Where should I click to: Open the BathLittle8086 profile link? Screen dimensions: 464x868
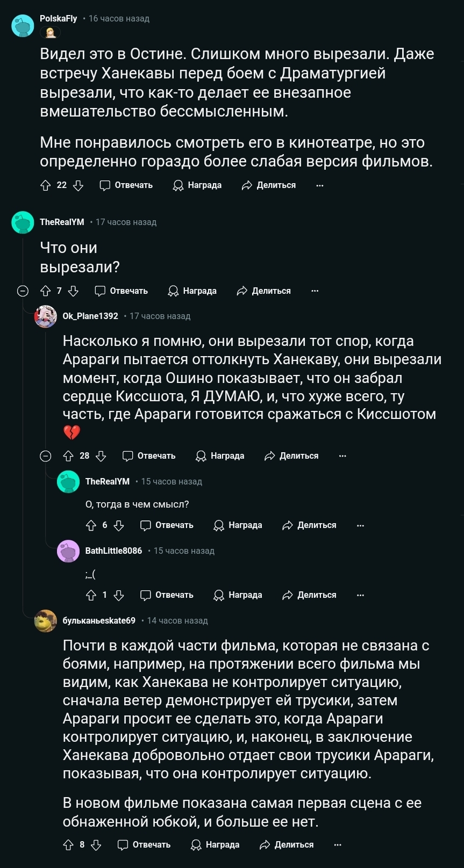pos(113,551)
